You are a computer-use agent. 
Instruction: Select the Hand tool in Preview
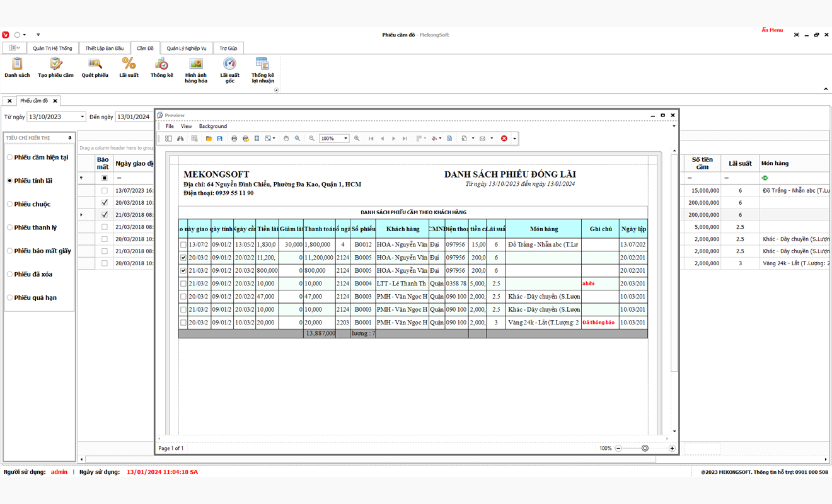point(286,139)
